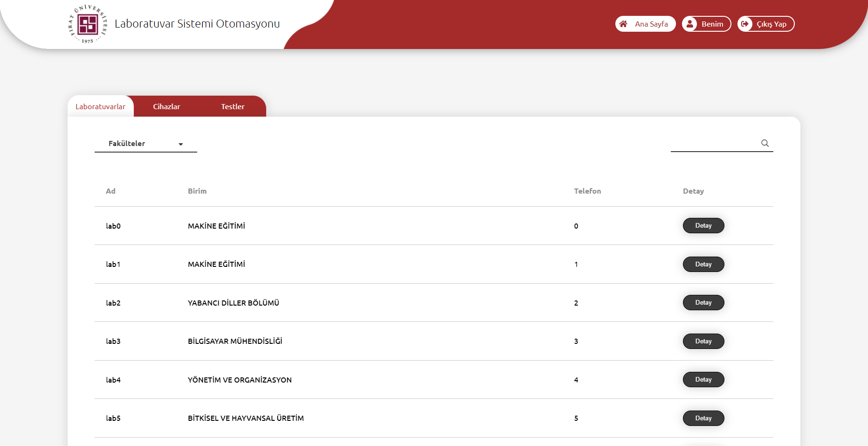This screenshot has height=446, width=868.
Task: Click Detay button for lab5
Action: pos(703,418)
